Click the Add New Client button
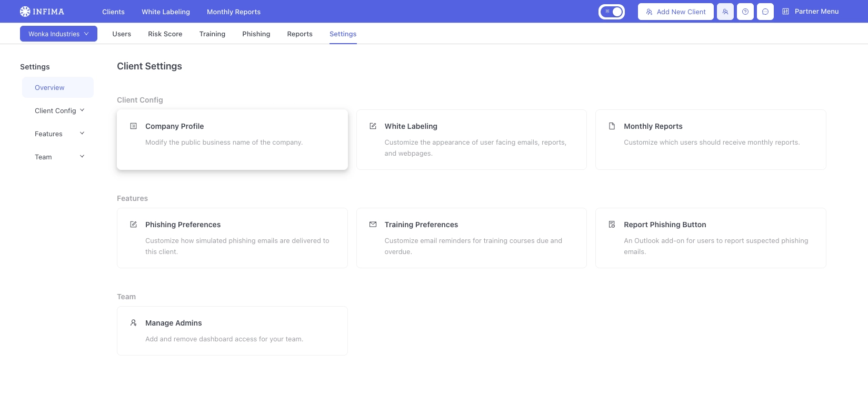868x395 pixels. pyautogui.click(x=675, y=12)
